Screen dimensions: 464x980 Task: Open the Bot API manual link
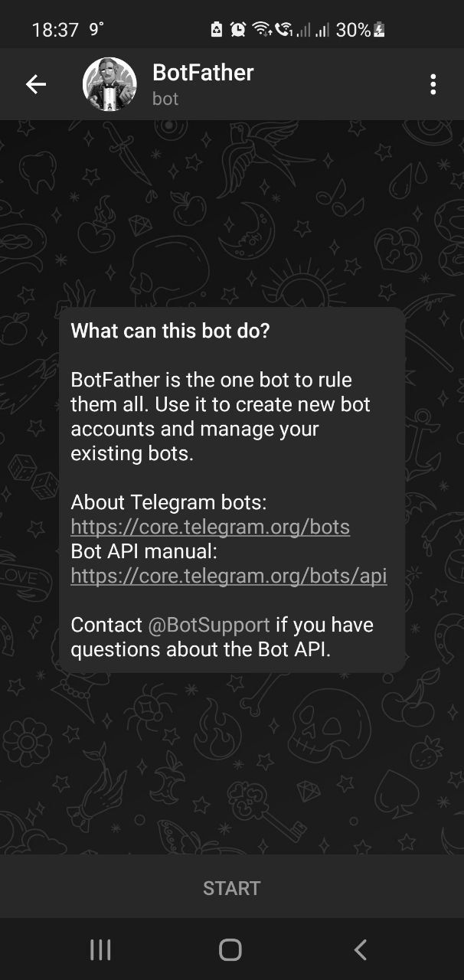pos(229,576)
